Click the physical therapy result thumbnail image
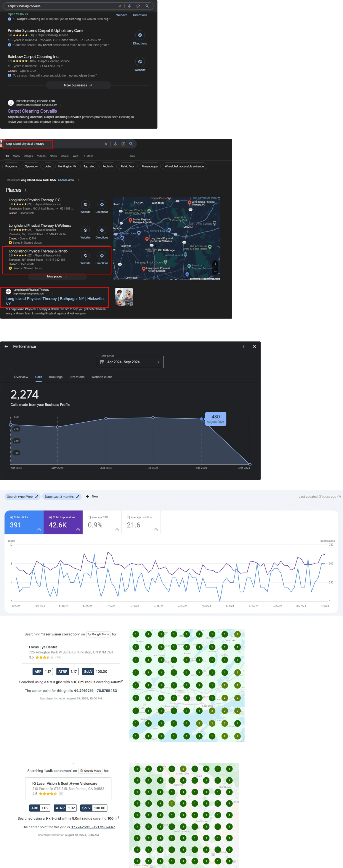This screenshot has width=343, height=868. [124, 297]
